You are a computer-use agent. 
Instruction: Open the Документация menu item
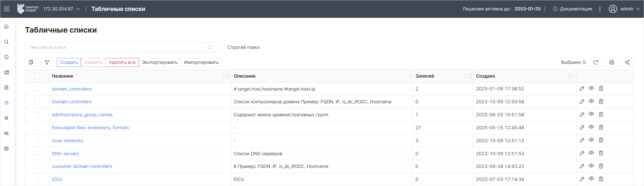[x=573, y=9]
